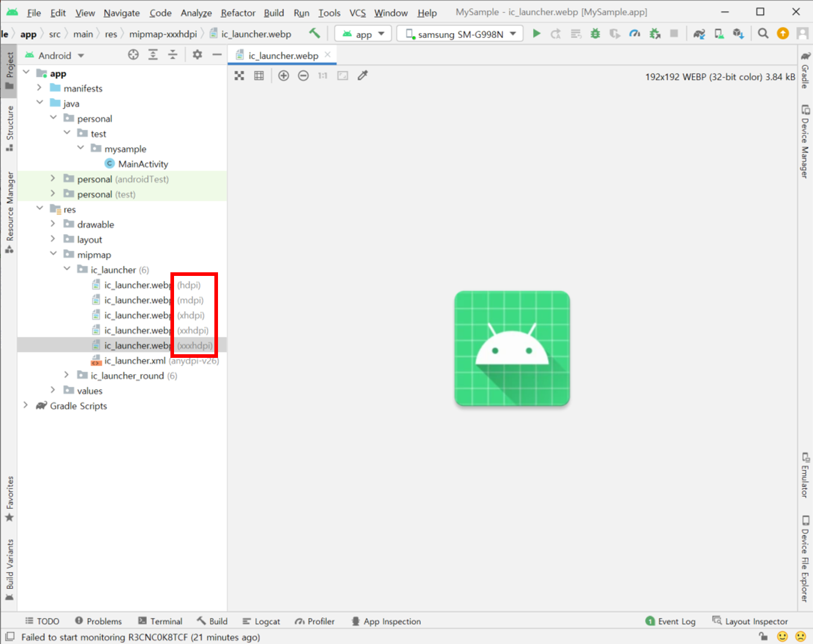Open project panel settings gear

pyautogui.click(x=197, y=55)
